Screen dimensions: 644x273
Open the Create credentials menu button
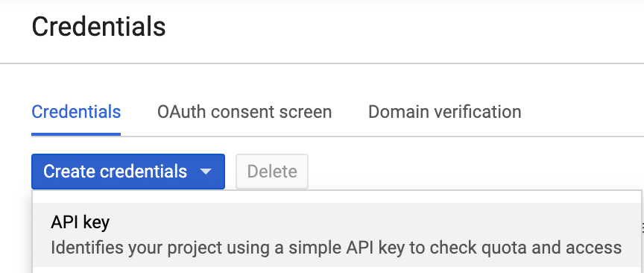point(128,172)
